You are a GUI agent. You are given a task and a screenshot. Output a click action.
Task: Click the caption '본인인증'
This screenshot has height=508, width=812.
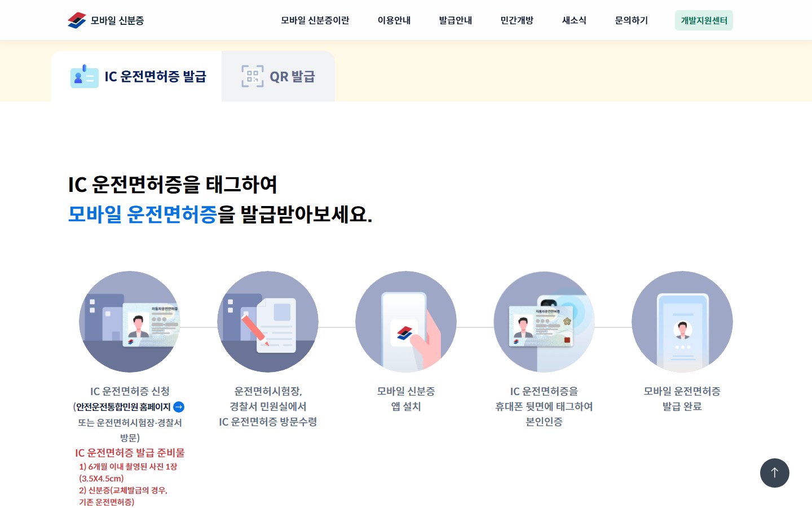coord(544,422)
